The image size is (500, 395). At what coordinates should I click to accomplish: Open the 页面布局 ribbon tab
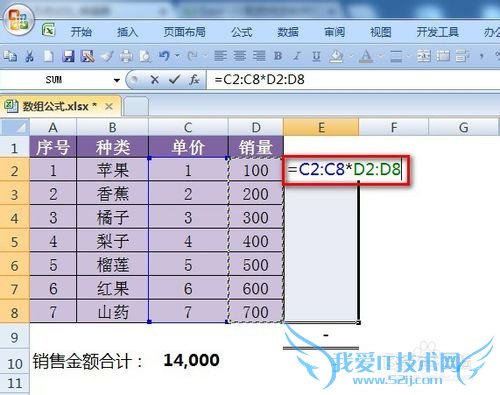[x=184, y=32]
